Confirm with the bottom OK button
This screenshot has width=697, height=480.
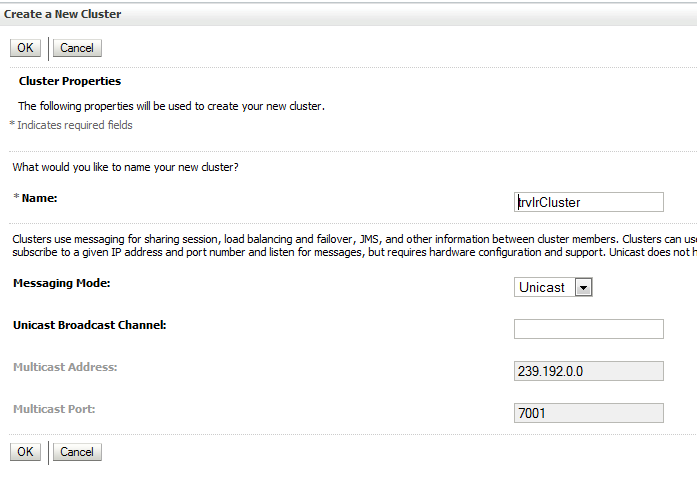(25, 452)
